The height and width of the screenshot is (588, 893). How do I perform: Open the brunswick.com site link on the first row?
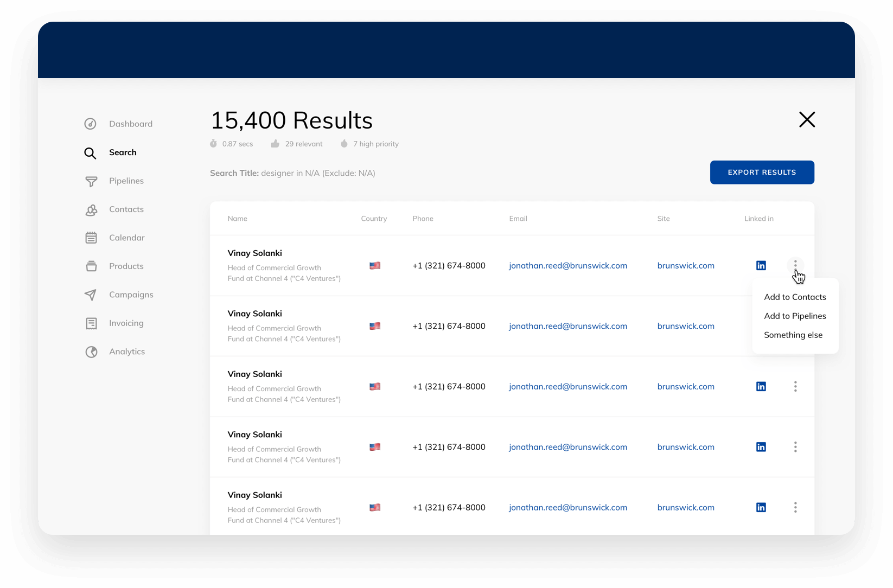pos(685,265)
